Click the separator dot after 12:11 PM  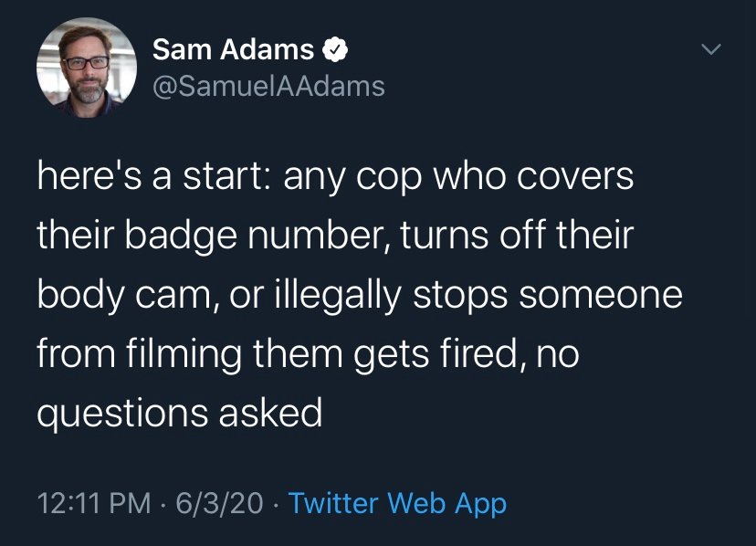coord(163,505)
